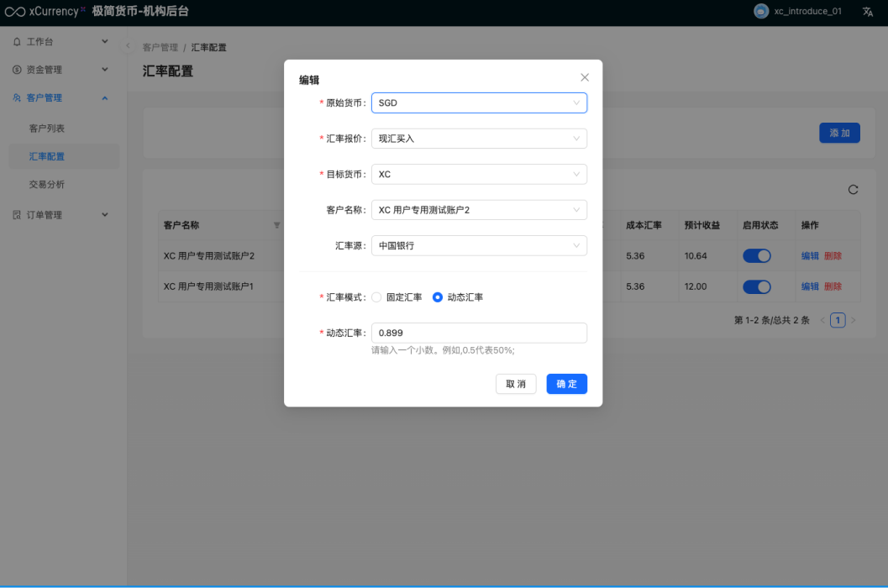Screen dimensions: 888x588
Task: Select the 动态汇率 radio button
Action: click(437, 297)
